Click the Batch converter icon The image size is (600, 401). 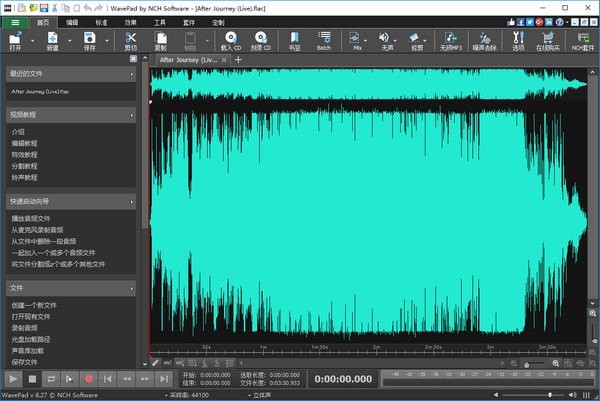(x=324, y=40)
